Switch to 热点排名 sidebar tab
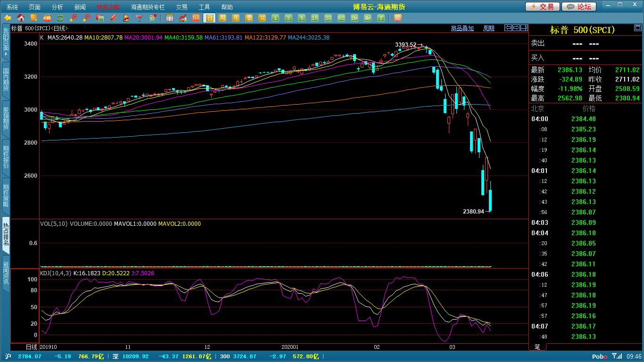Image resolution: width=644 pixels, height=362 pixels. click(x=6, y=234)
